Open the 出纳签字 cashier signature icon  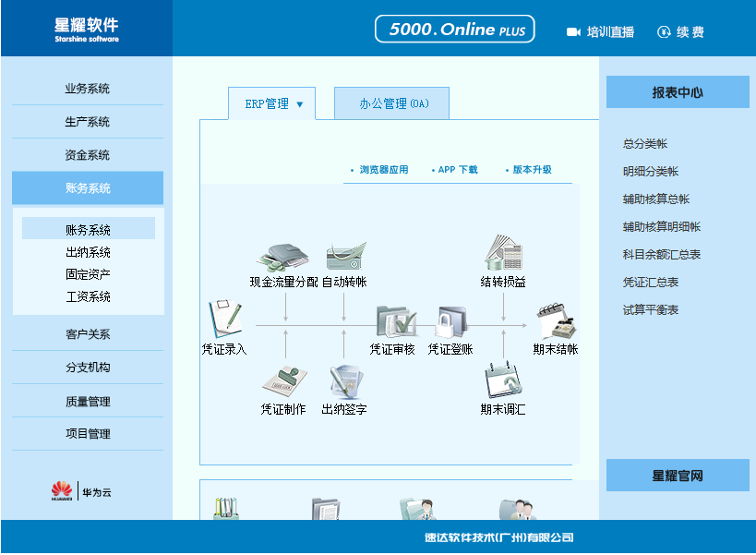coord(346,382)
